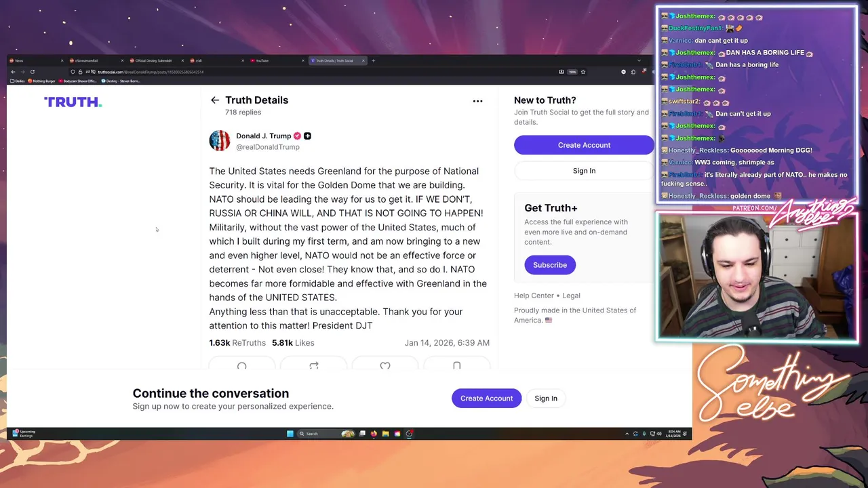Click the volume icon in system tray
Image resolution: width=868 pixels, height=488 pixels.
658,434
